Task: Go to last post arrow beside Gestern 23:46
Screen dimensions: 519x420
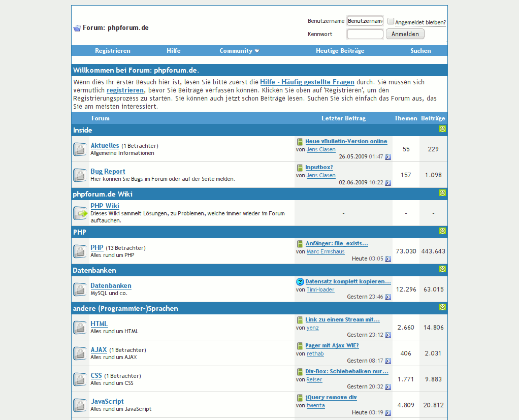Action: (x=388, y=297)
